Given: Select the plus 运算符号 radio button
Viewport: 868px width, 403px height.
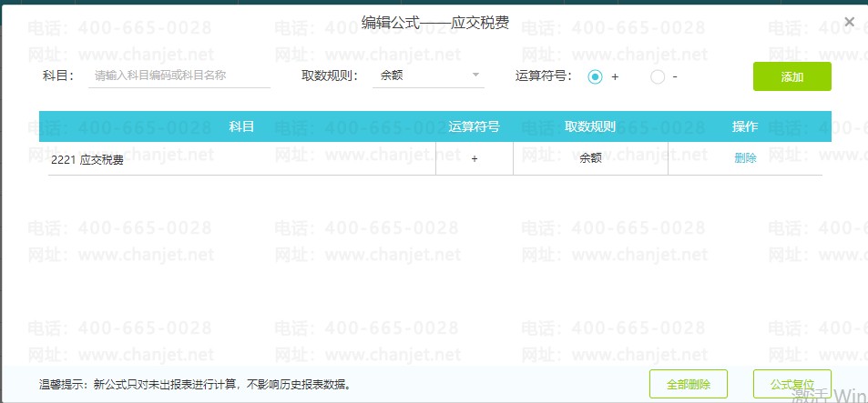Looking at the screenshot, I should [595, 76].
